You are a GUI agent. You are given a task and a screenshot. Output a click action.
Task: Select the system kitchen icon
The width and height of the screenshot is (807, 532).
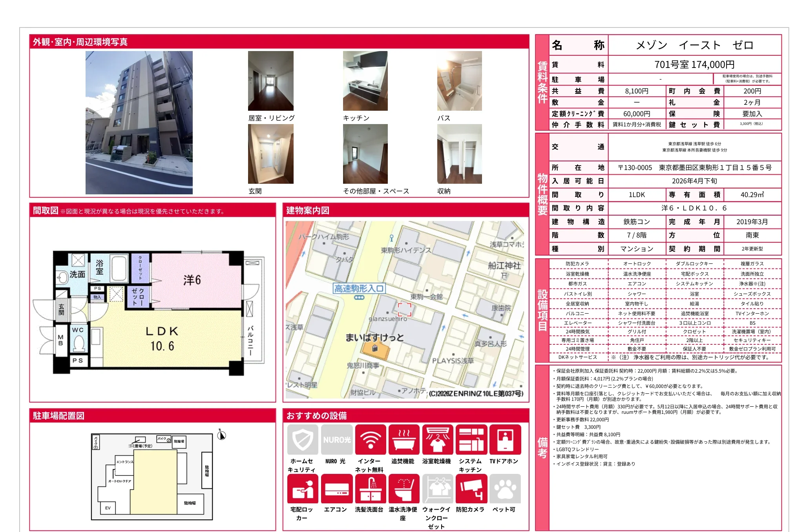[x=471, y=439]
